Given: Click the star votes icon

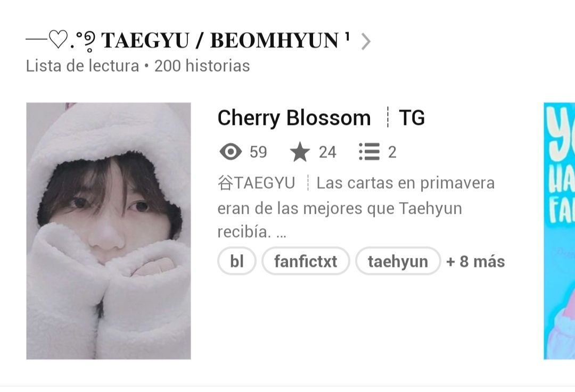Looking at the screenshot, I should [x=300, y=152].
